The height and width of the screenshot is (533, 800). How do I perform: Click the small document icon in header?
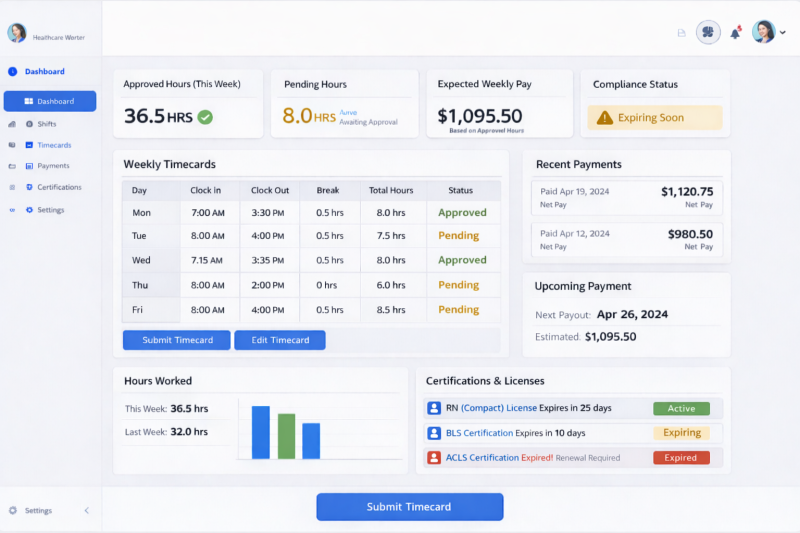coord(682,33)
